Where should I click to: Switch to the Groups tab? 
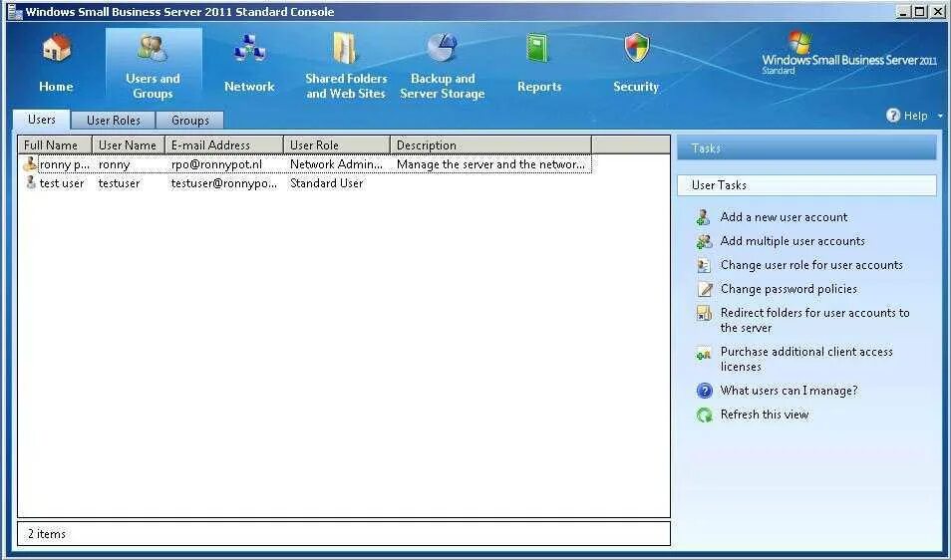[x=189, y=120]
